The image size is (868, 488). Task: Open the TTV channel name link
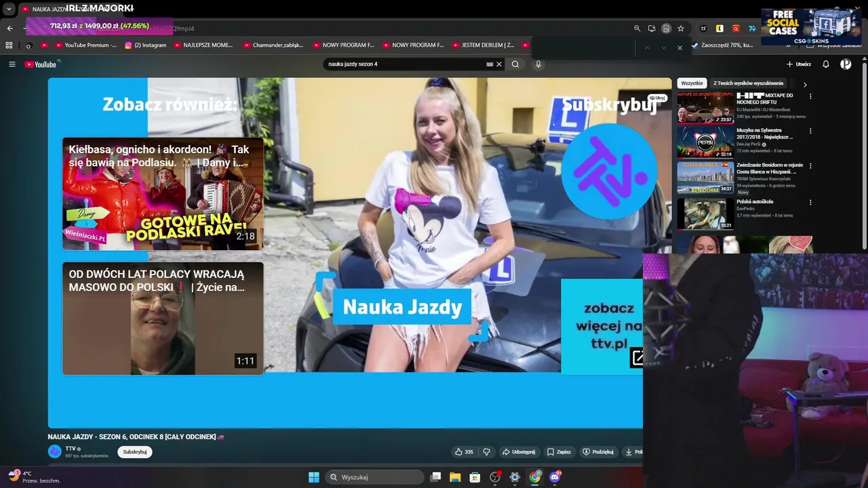pos(71,449)
